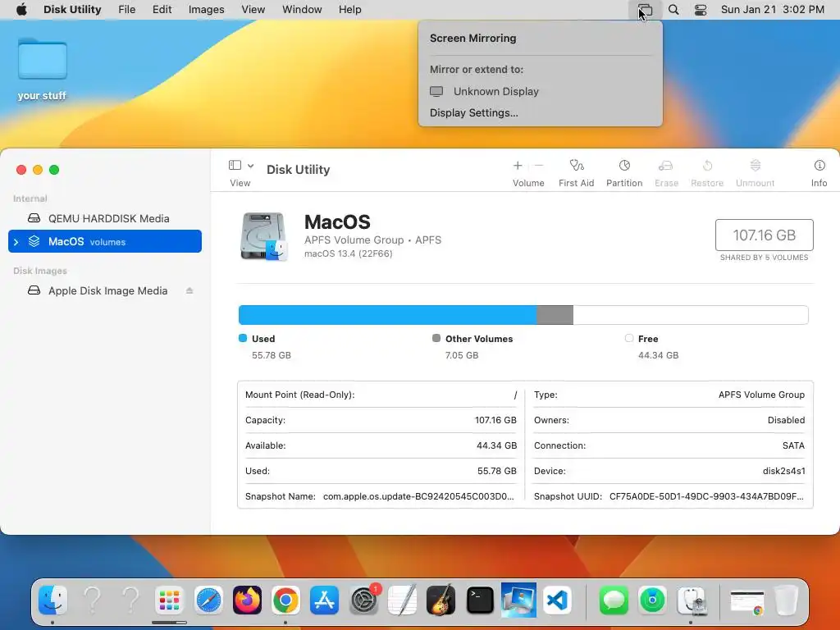
Task: Open the Trash in the Dock
Action: pos(786,600)
